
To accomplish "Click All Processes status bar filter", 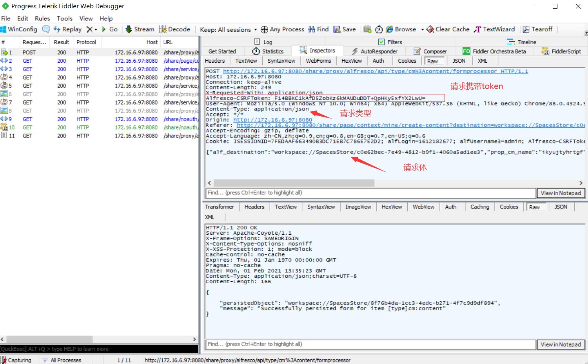I will 62,360.
